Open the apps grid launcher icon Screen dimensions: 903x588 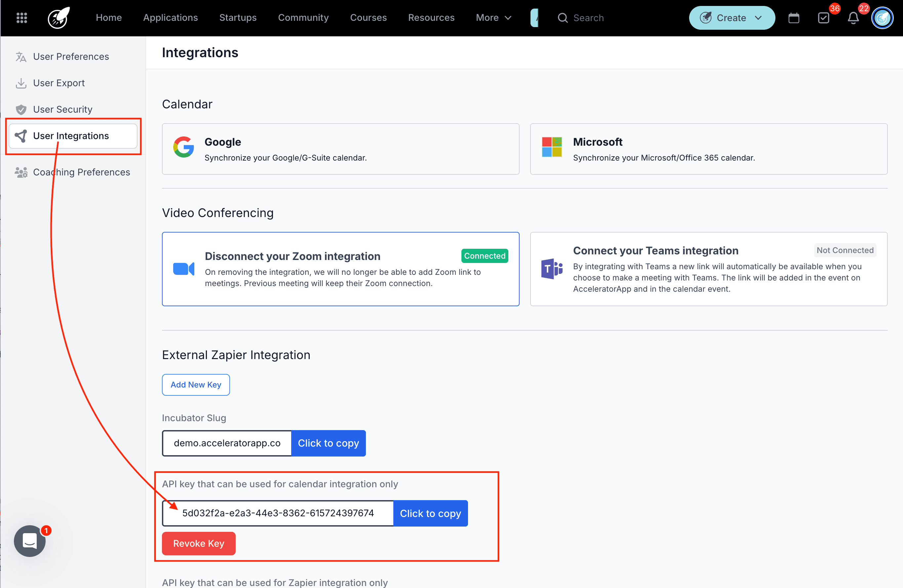point(21,18)
